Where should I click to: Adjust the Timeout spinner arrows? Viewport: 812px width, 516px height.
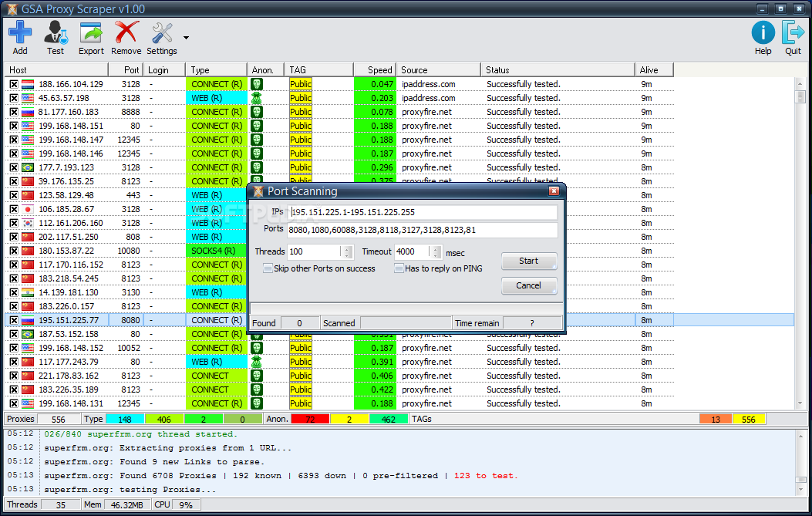pyautogui.click(x=436, y=251)
